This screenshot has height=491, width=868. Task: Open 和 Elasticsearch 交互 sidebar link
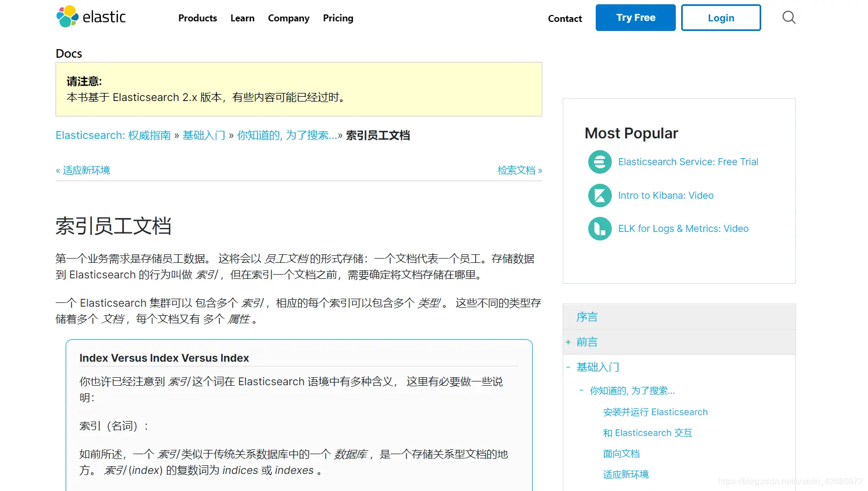[x=648, y=433]
